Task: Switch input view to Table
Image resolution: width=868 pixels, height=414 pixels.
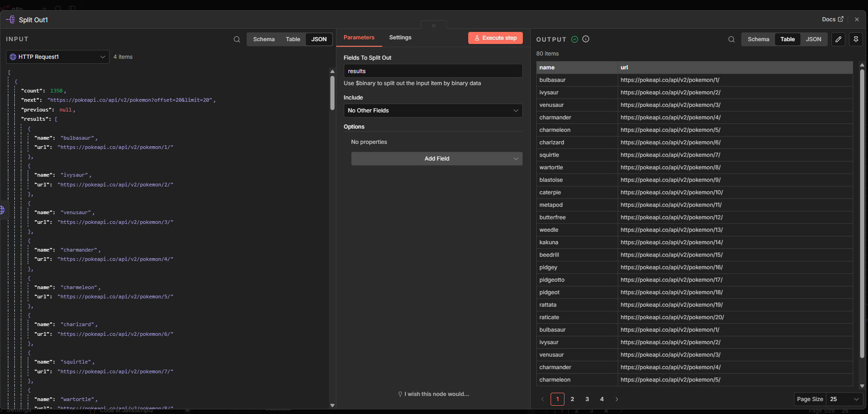Action: (293, 39)
